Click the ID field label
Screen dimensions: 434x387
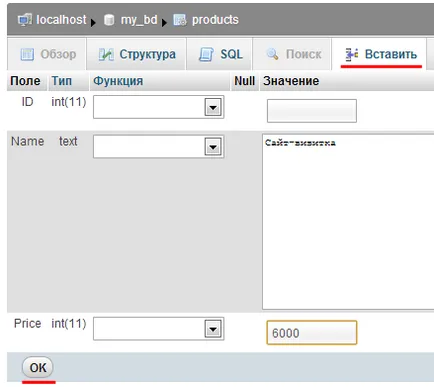click(27, 102)
